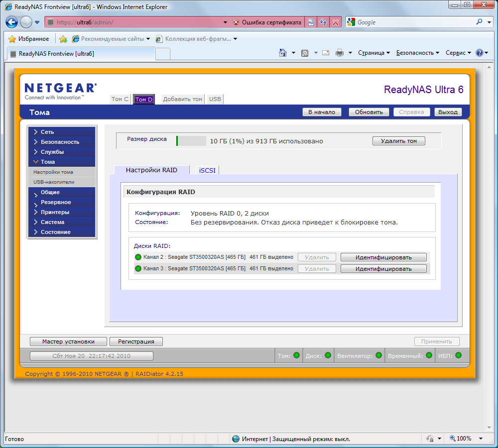Image resolution: width=498 pixels, height=448 pixels.
Task: Open the Сервис menu
Action: point(458,53)
